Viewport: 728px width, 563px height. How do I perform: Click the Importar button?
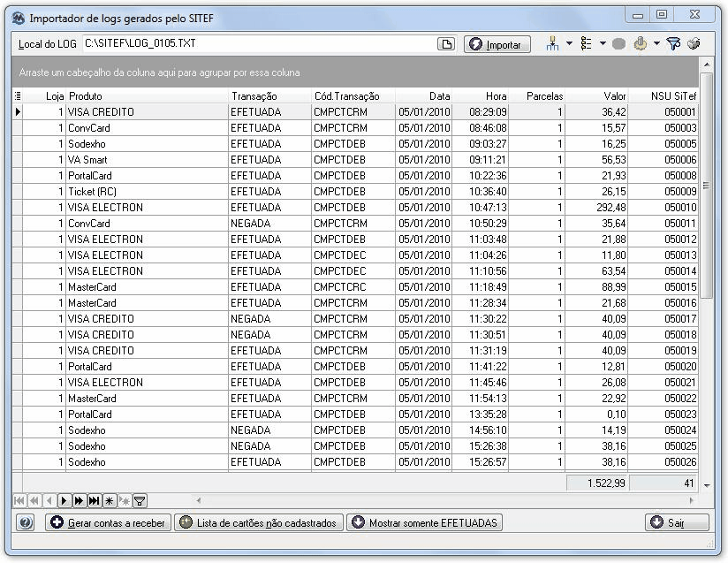click(x=497, y=44)
